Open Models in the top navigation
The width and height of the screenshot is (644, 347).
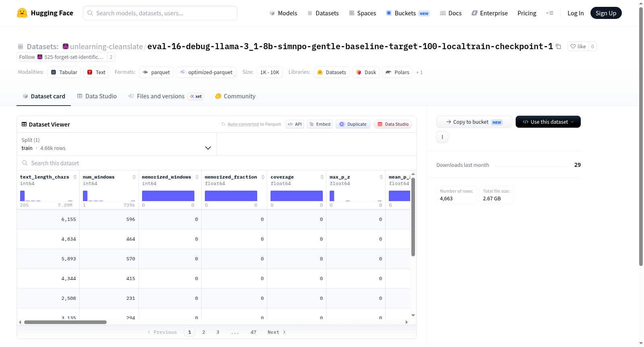tap(283, 13)
